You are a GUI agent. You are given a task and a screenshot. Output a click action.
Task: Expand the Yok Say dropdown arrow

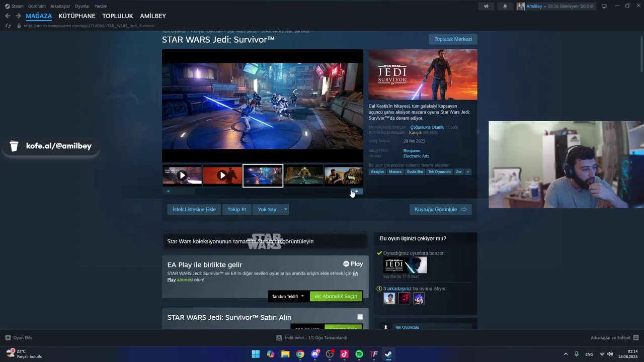click(x=285, y=209)
